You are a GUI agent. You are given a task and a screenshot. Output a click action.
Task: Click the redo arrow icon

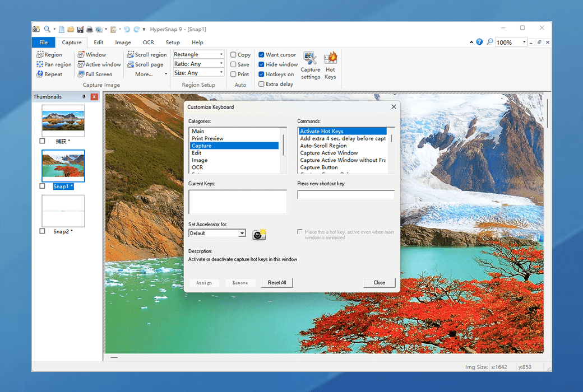tap(136, 29)
